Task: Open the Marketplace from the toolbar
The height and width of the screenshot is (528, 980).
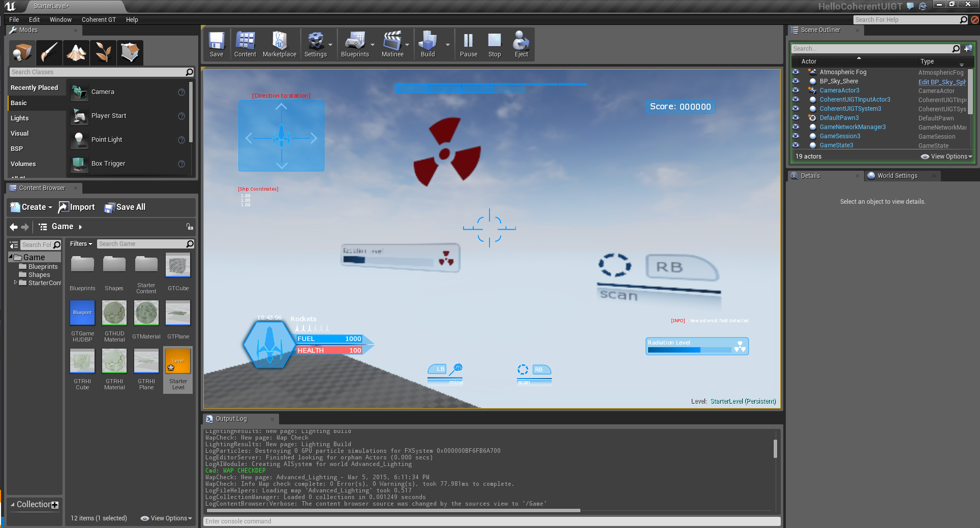Action: click(x=279, y=45)
